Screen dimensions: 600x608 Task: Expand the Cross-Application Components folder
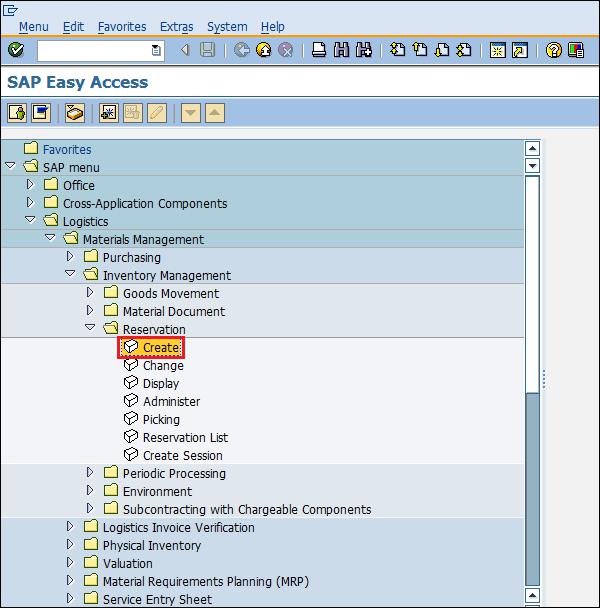click(x=30, y=202)
